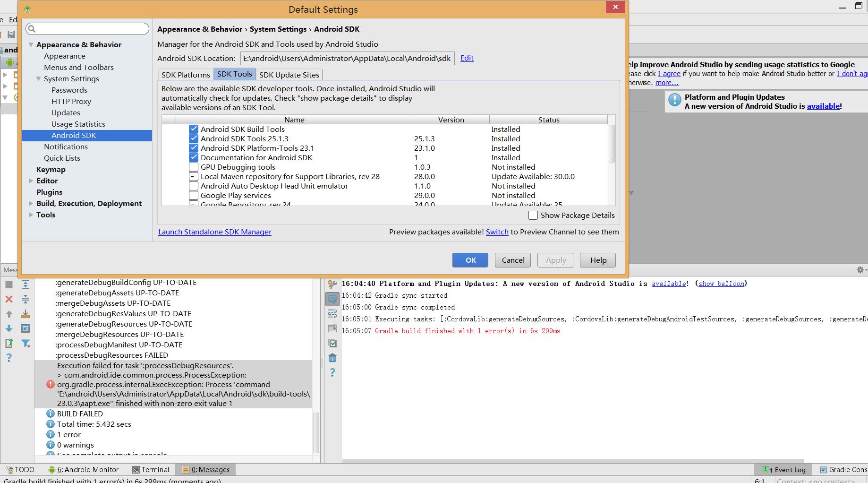Open Event Log settings wrench icon
Screen dimensions: 868x483
(x=332, y=284)
